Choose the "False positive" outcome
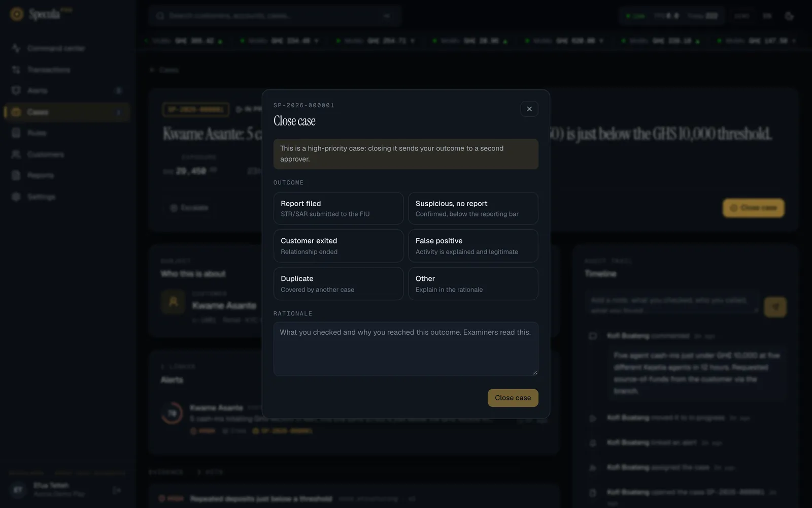This screenshot has height=508, width=812. (x=473, y=246)
